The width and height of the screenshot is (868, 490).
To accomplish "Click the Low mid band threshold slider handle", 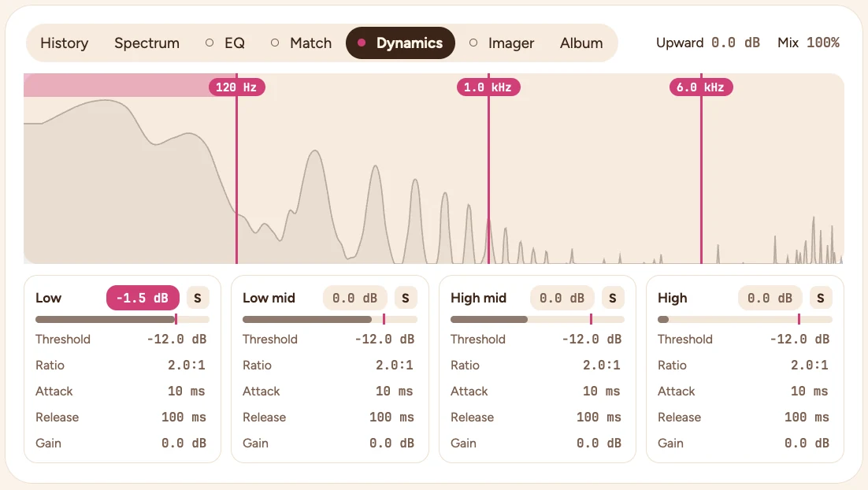I will click(x=384, y=319).
